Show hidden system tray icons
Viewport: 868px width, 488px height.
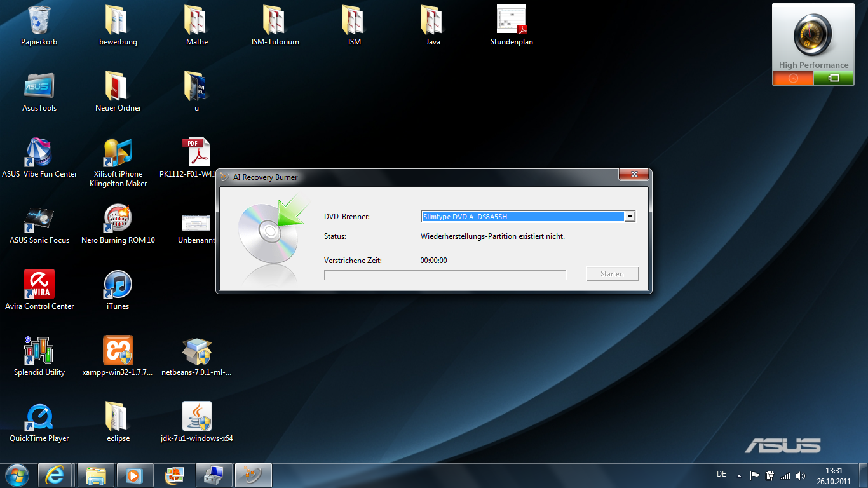739,475
